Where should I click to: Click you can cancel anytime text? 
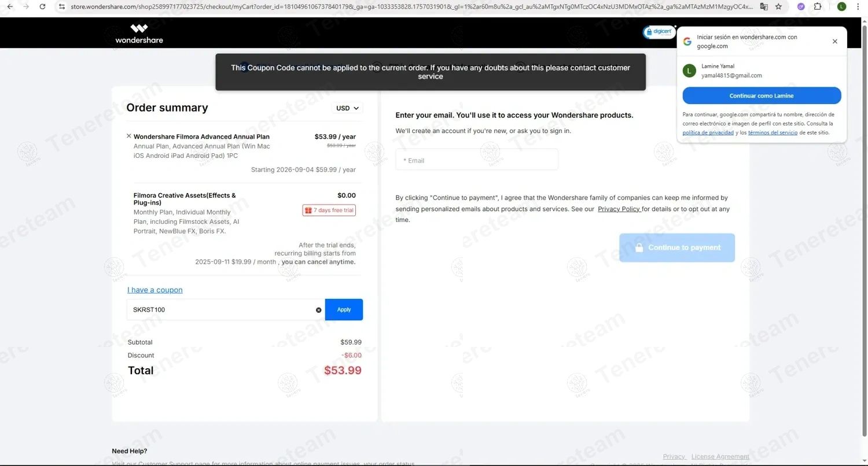(319, 262)
